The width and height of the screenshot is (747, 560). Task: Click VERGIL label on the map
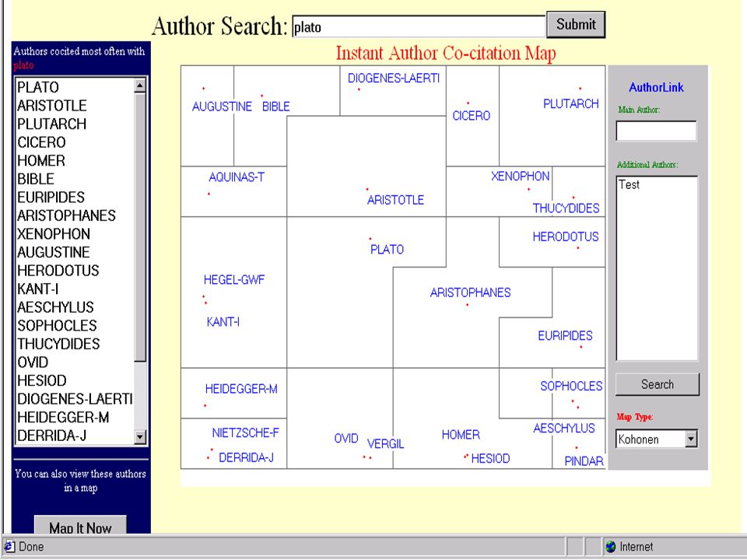pos(385,444)
